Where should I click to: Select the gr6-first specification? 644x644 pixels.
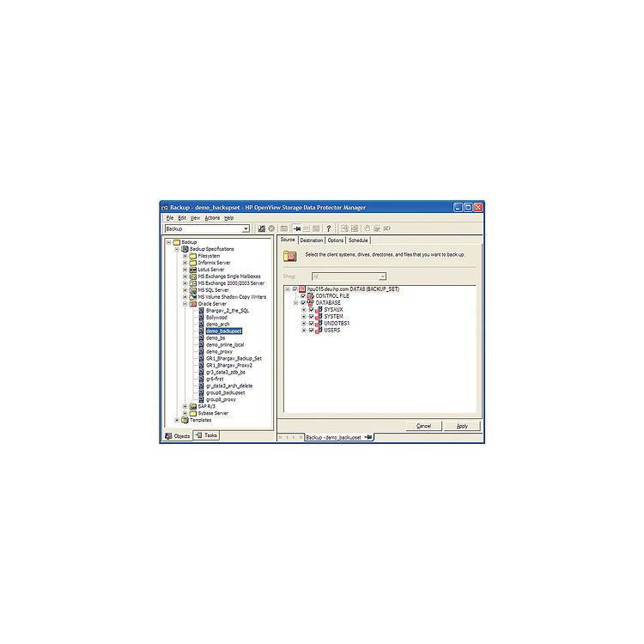215,379
